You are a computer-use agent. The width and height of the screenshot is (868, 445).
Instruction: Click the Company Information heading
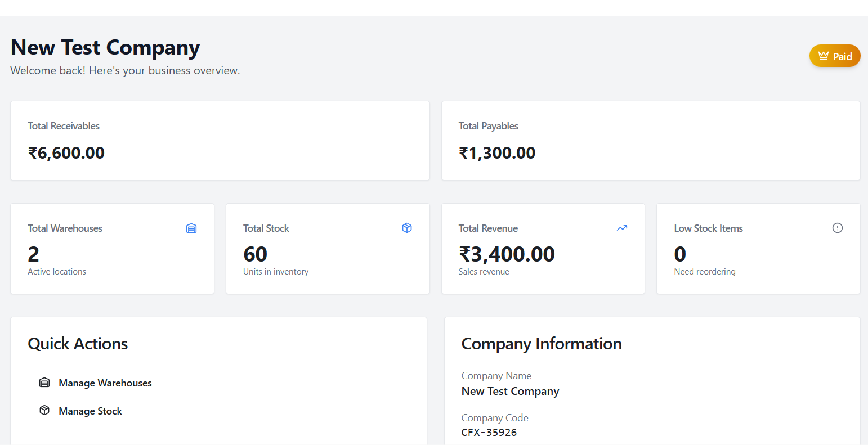542,343
